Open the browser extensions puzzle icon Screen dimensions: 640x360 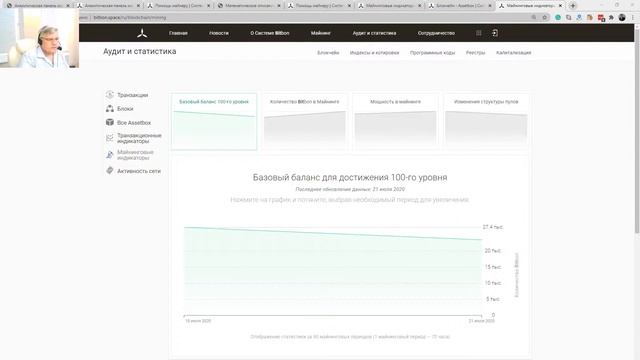(611, 18)
